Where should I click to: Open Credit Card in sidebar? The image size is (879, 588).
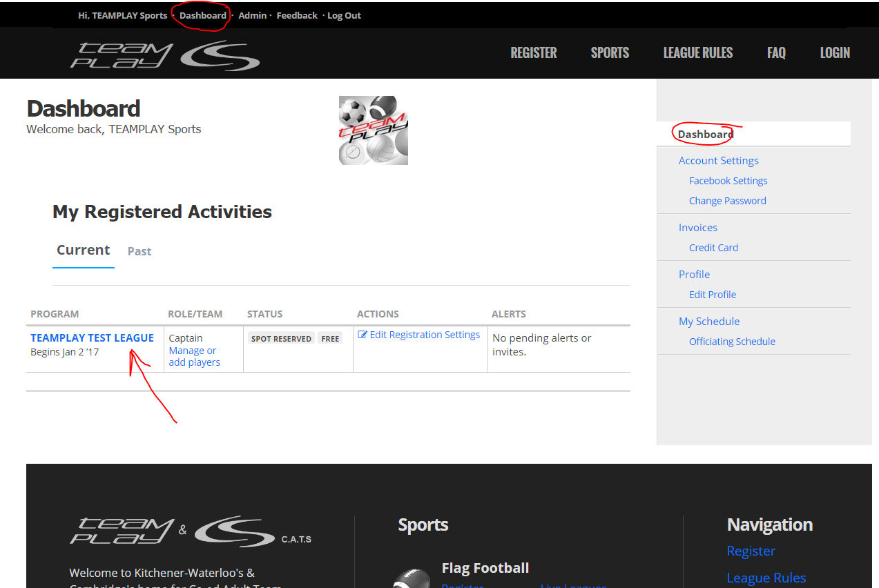[x=713, y=248]
